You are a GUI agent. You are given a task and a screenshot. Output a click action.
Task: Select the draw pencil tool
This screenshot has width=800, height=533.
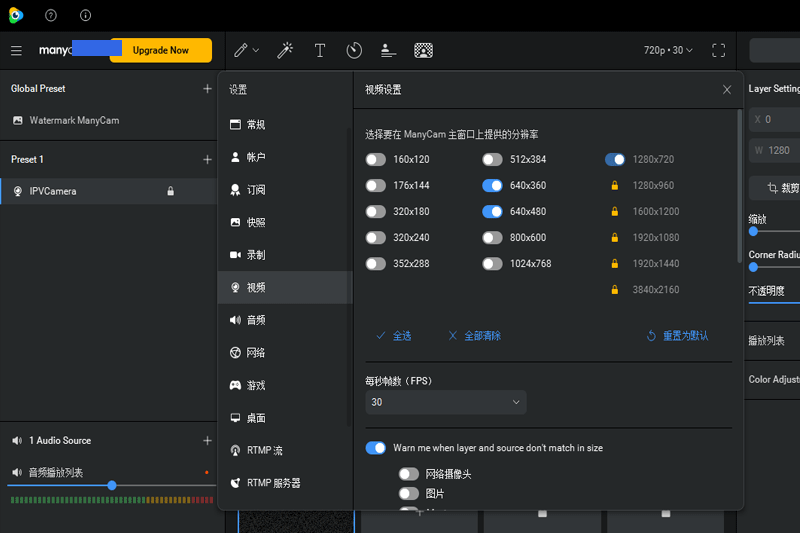(x=241, y=50)
